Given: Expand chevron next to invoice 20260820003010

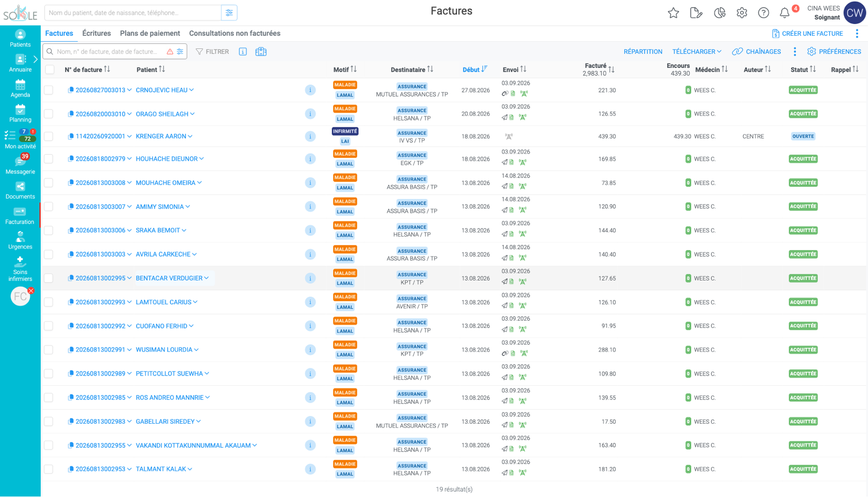Looking at the screenshot, I should tap(130, 114).
